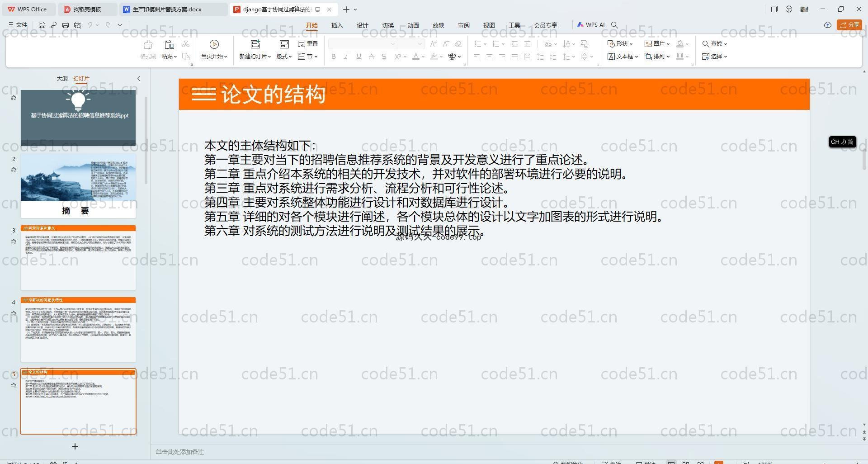Screen dimensions: 868x464
Task: Click the Increase Indent icon
Action: pos(527,44)
